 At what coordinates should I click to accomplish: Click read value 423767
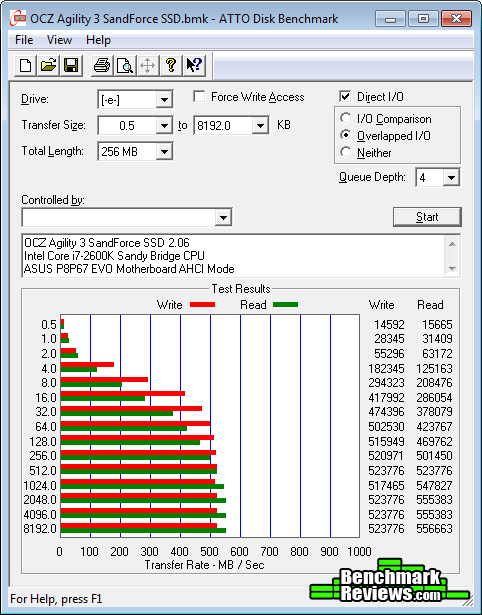[x=435, y=426]
